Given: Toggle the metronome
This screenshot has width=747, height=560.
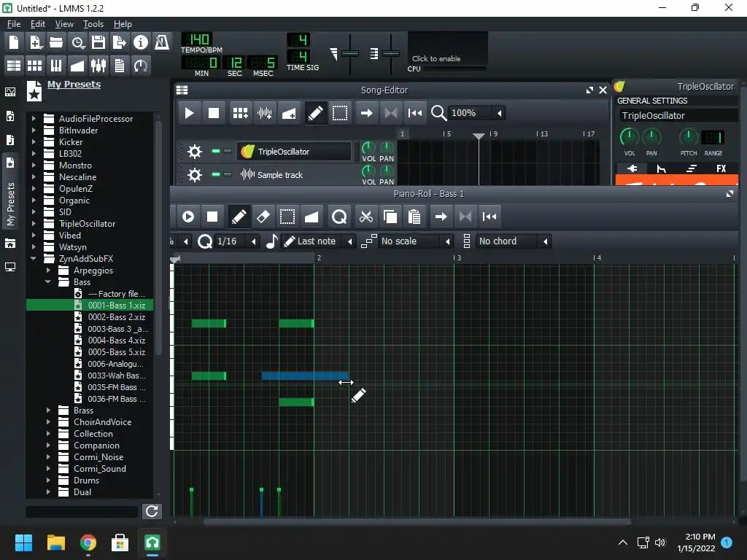Looking at the screenshot, I should (161, 42).
